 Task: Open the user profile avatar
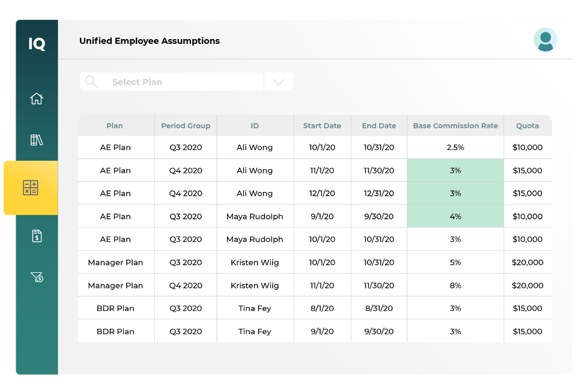pos(545,40)
